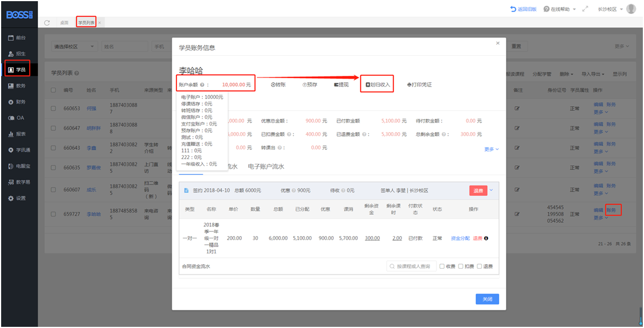644x328 pixels.
Task: Tick the 扣费 filter checkbox
Action: pyautogui.click(x=461, y=267)
